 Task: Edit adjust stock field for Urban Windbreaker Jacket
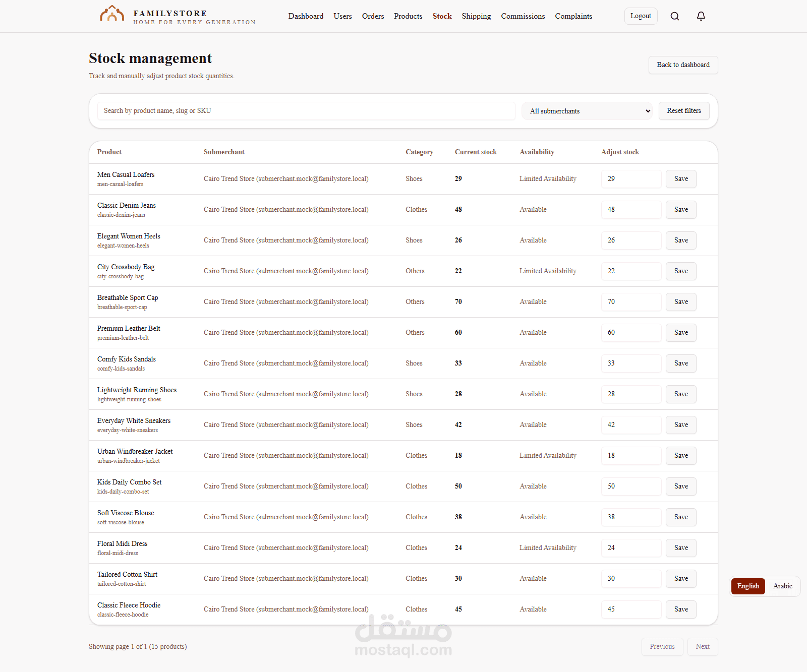click(631, 456)
